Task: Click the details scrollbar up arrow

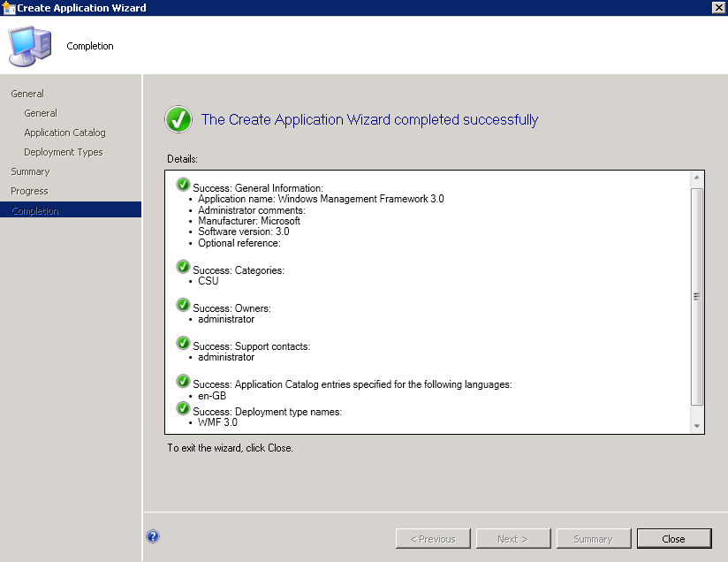Action: pos(696,178)
